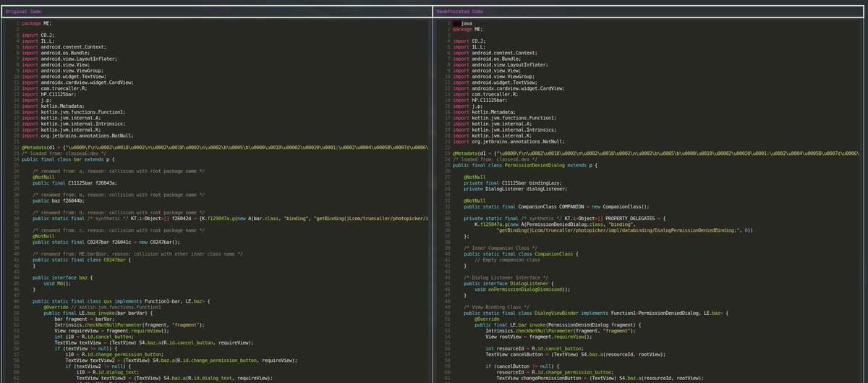
Task: Select "public interface DialogListener {" line
Action: point(509,283)
